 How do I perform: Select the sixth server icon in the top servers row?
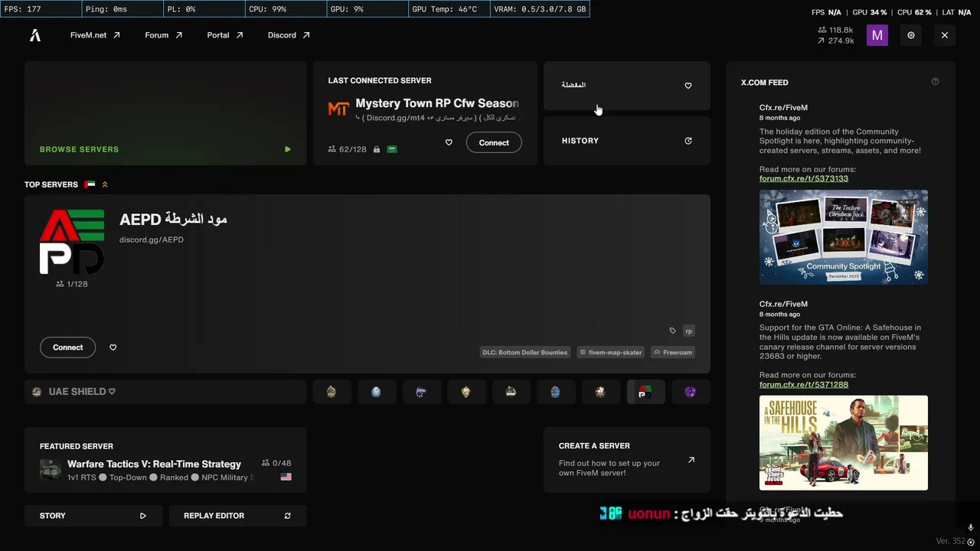(x=556, y=392)
